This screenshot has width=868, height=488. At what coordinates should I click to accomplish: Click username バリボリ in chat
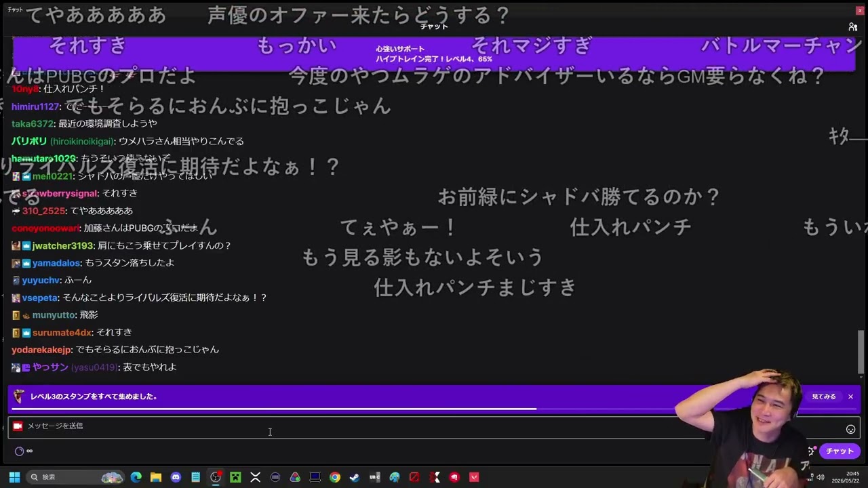29,141
